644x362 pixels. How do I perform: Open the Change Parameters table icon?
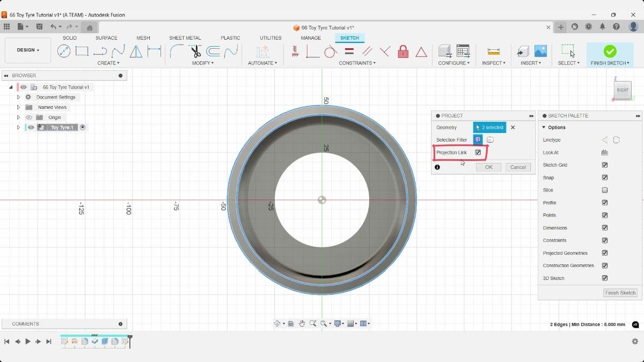463,51
